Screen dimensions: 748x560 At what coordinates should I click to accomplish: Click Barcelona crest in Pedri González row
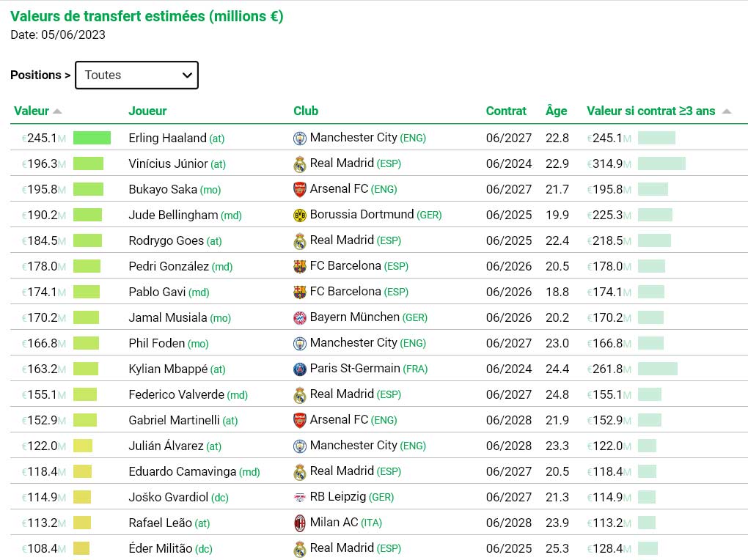(300, 267)
